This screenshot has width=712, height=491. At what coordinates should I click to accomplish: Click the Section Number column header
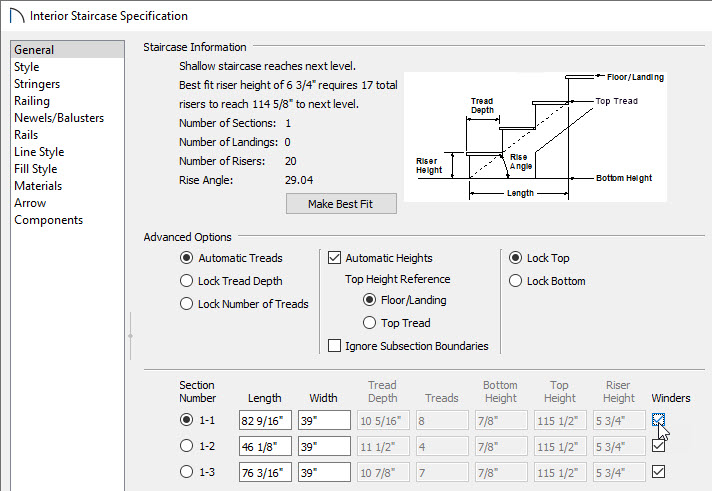(x=198, y=392)
